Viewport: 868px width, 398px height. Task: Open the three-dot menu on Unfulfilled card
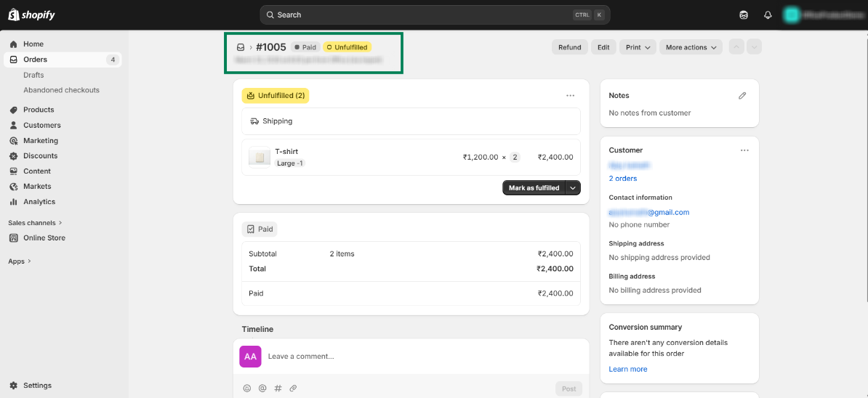pyautogui.click(x=571, y=95)
